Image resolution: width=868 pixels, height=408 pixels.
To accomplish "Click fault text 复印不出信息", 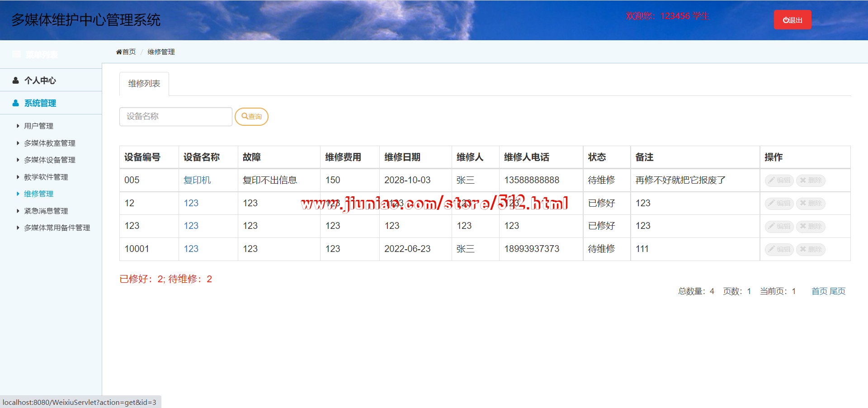I will 270,180.
